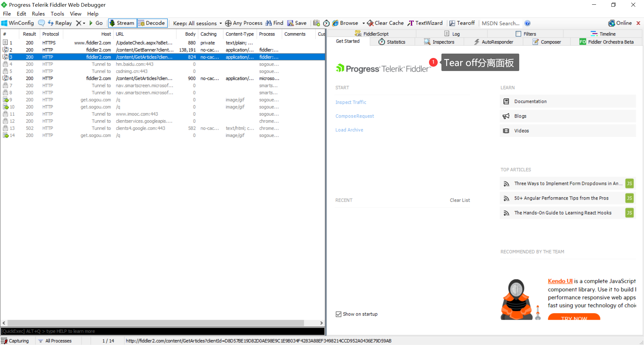Open Videos in Learn section
This screenshot has height=345, width=644.
pyautogui.click(x=568, y=131)
